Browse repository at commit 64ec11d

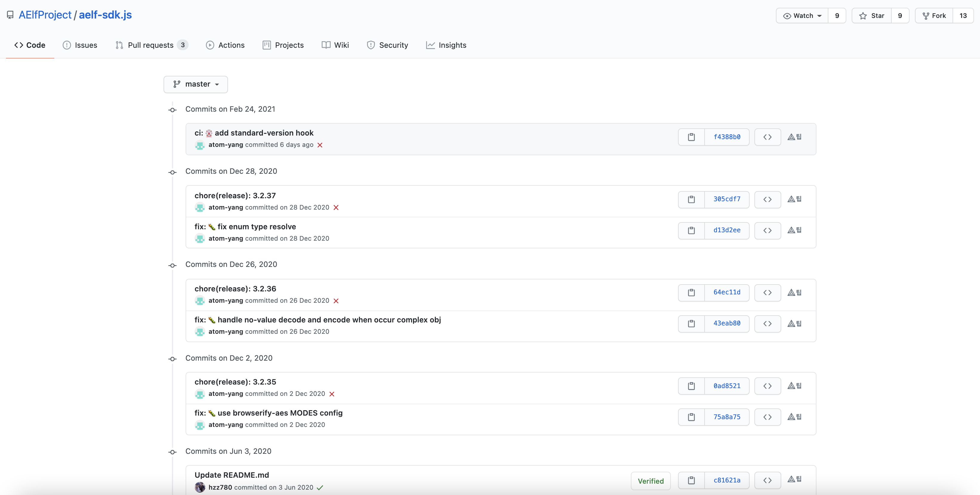(767, 293)
